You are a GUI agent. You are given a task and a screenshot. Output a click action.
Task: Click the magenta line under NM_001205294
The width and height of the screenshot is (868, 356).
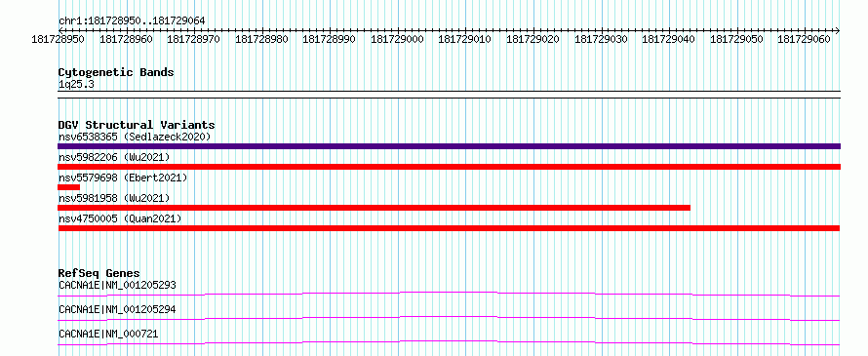(449, 318)
